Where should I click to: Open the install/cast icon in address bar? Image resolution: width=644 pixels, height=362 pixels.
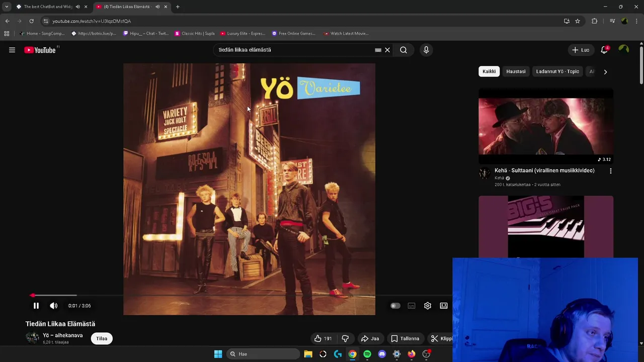click(x=567, y=21)
